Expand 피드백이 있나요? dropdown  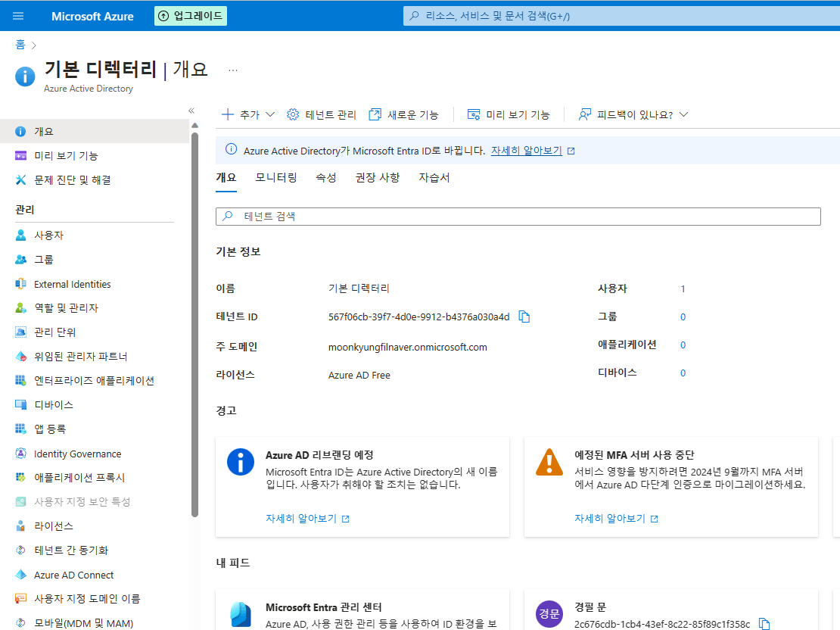633,115
